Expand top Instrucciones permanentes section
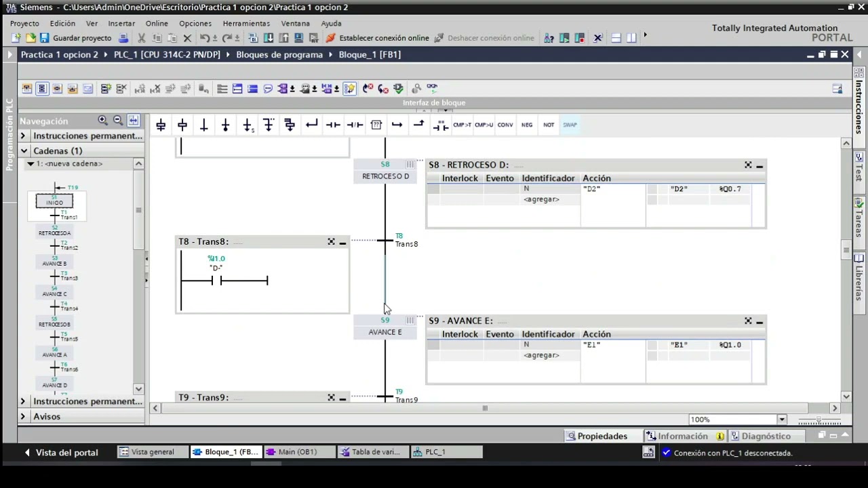Image resolution: width=868 pixels, height=488 pixels. point(24,136)
